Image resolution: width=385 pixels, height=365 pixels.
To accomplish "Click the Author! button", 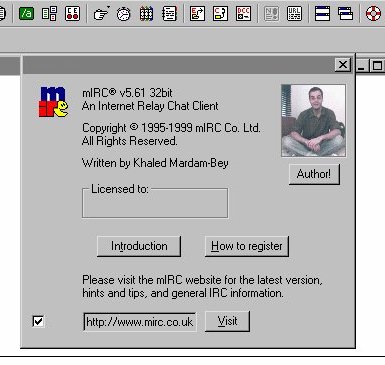I will (x=314, y=174).
